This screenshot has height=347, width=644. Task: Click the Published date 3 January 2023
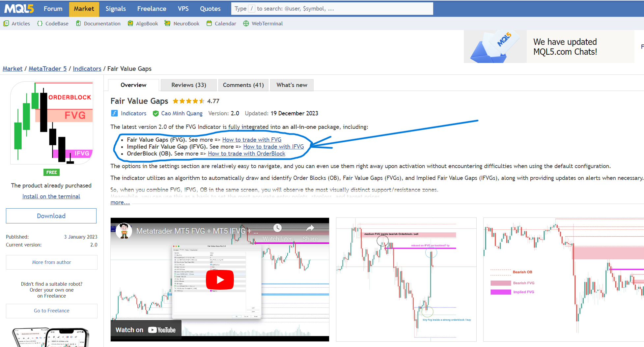click(81, 237)
